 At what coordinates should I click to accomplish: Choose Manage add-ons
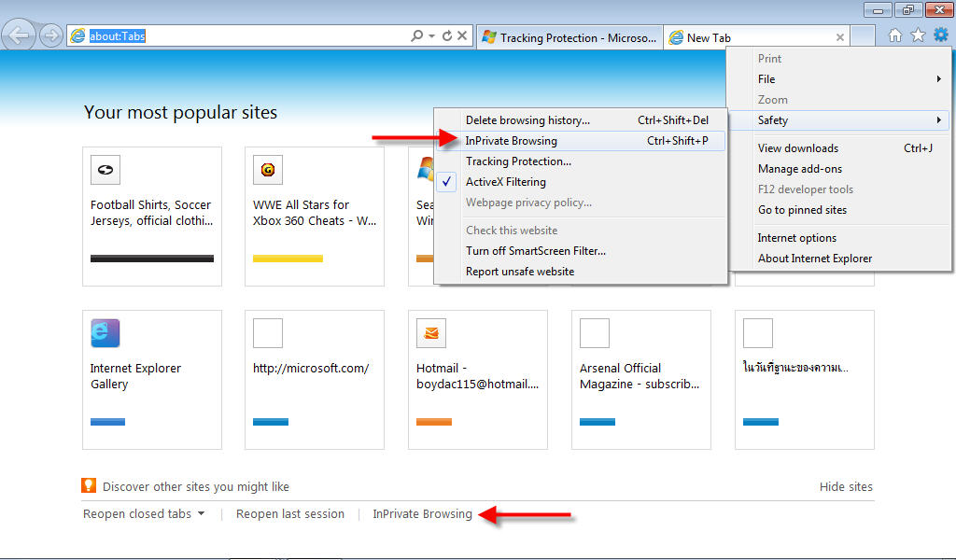tap(839, 169)
